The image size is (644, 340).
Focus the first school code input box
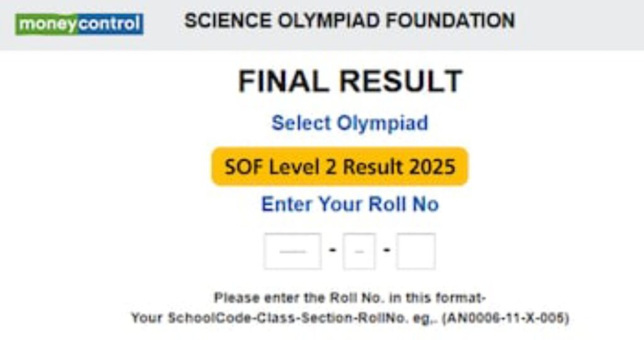pos(292,251)
